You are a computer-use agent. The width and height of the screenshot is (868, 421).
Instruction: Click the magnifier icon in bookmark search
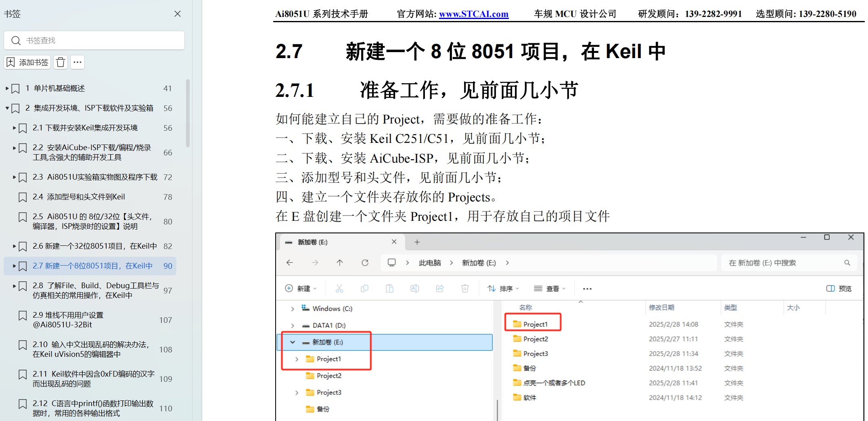[16, 40]
